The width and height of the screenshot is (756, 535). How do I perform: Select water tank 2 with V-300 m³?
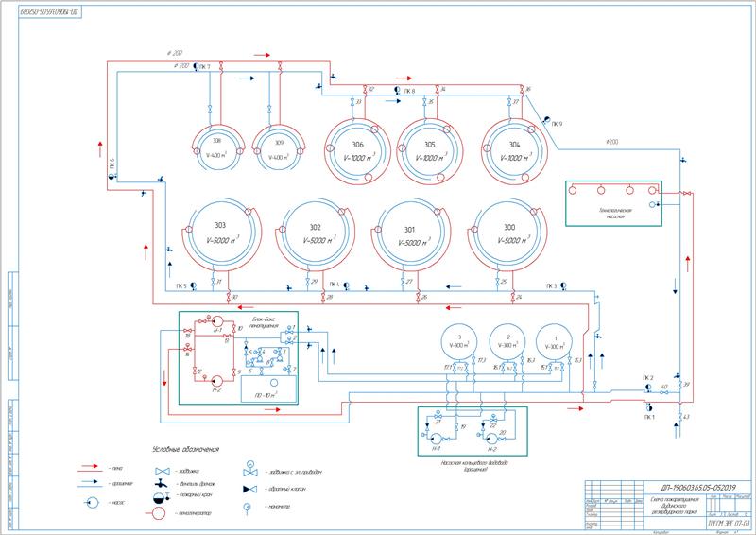coord(507,341)
